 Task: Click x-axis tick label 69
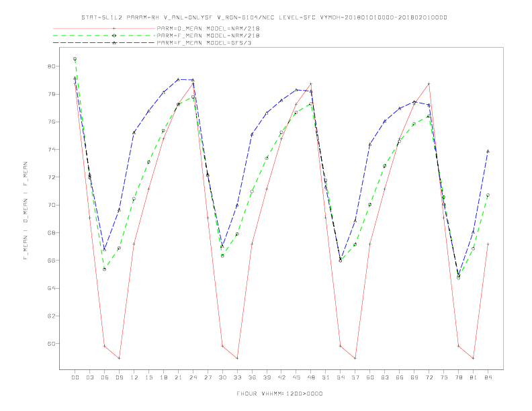click(x=414, y=377)
